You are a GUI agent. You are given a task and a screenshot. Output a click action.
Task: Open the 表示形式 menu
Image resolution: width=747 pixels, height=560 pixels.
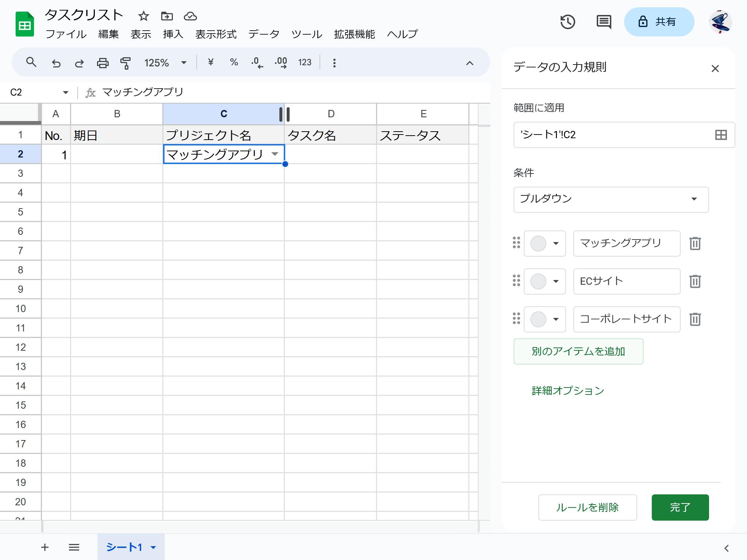(x=216, y=34)
